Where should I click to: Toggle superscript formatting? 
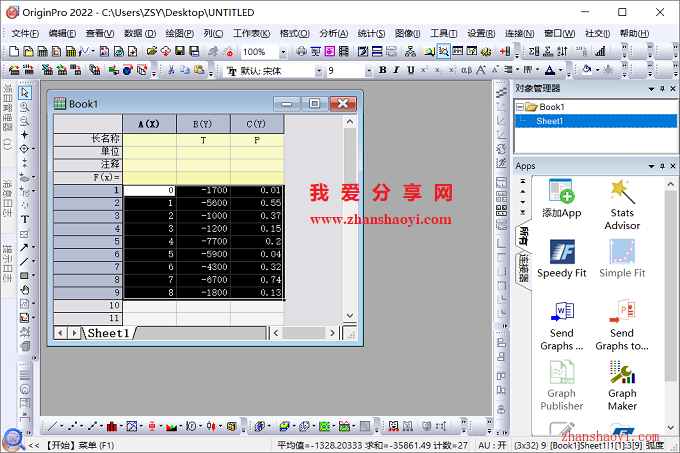[425, 70]
